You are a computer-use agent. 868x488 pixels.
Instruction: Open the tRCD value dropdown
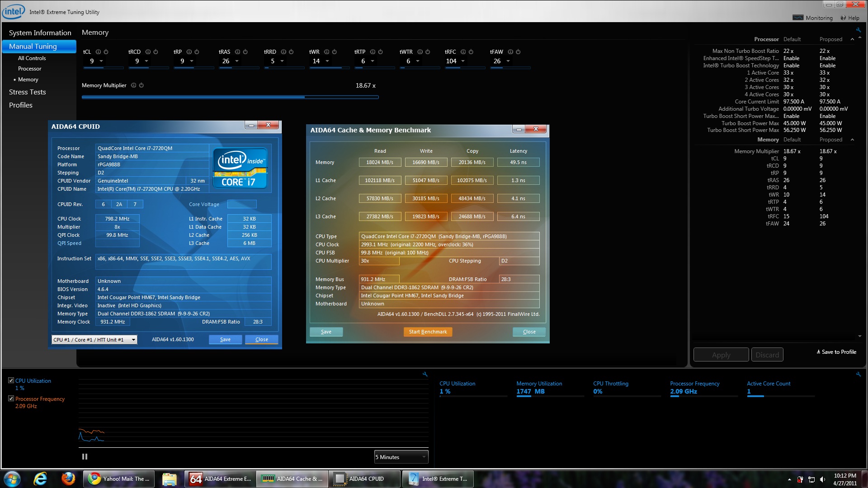pyautogui.click(x=146, y=61)
